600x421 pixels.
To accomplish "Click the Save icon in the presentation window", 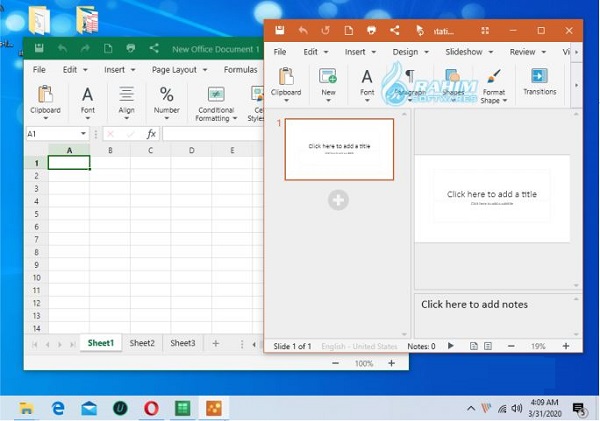I will [280, 31].
